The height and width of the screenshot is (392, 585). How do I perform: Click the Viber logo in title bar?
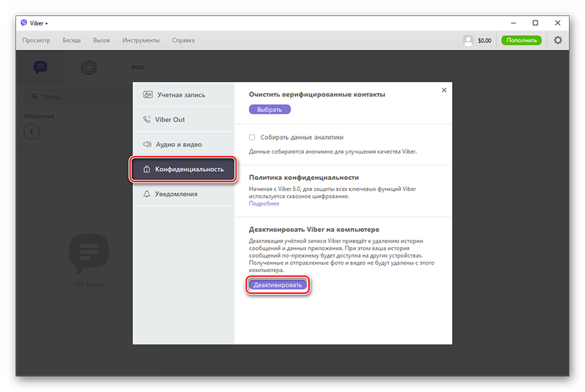(x=24, y=23)
